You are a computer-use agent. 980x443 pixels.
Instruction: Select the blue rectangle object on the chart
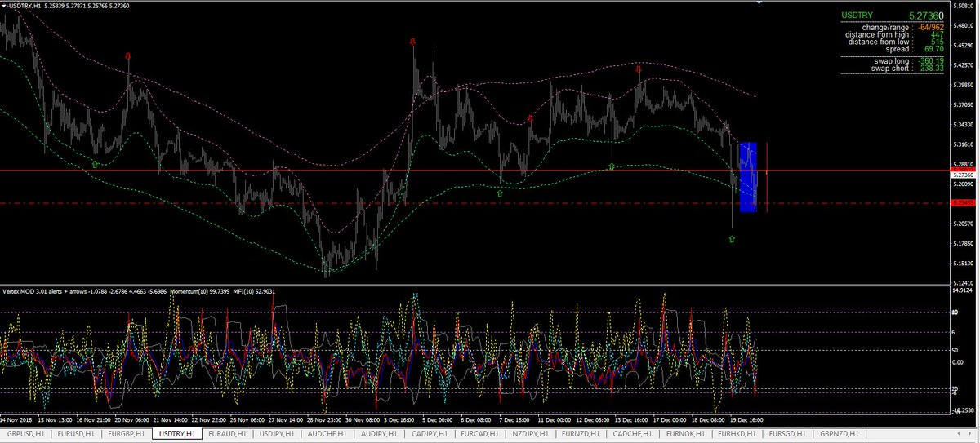coord(748,178)
